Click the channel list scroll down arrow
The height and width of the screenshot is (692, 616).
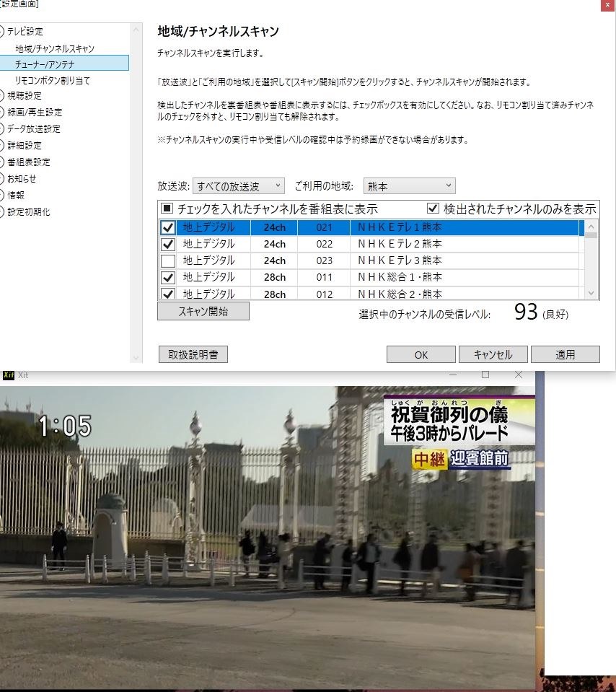coord(591,293)
